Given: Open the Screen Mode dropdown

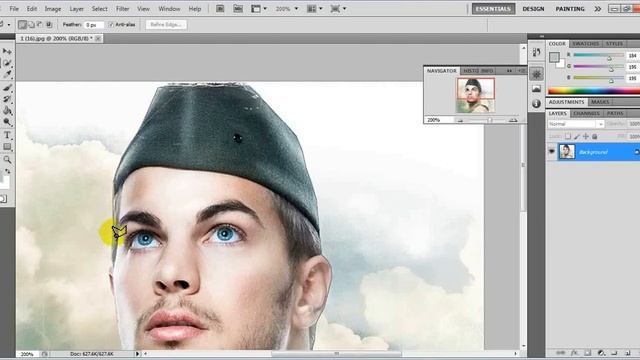Looking at the screenshot, I should [x=338, y=9].
